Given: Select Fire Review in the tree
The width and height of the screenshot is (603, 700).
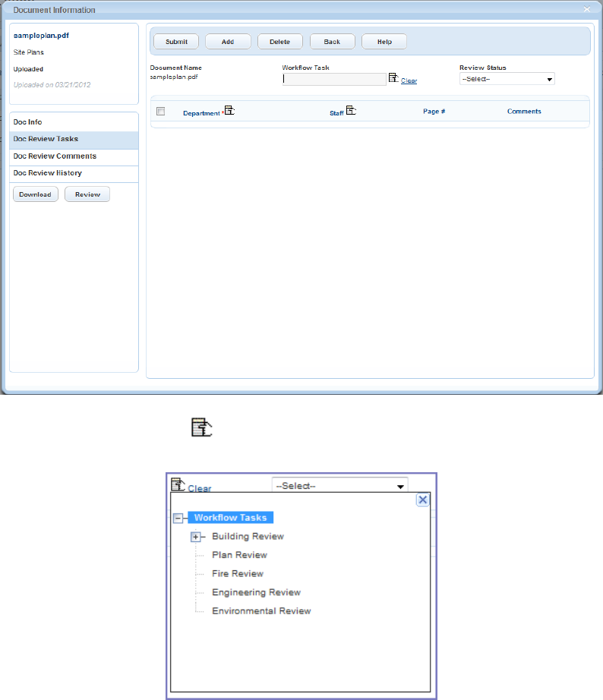Looking at the screenshot, I should (x=238, y=574).
